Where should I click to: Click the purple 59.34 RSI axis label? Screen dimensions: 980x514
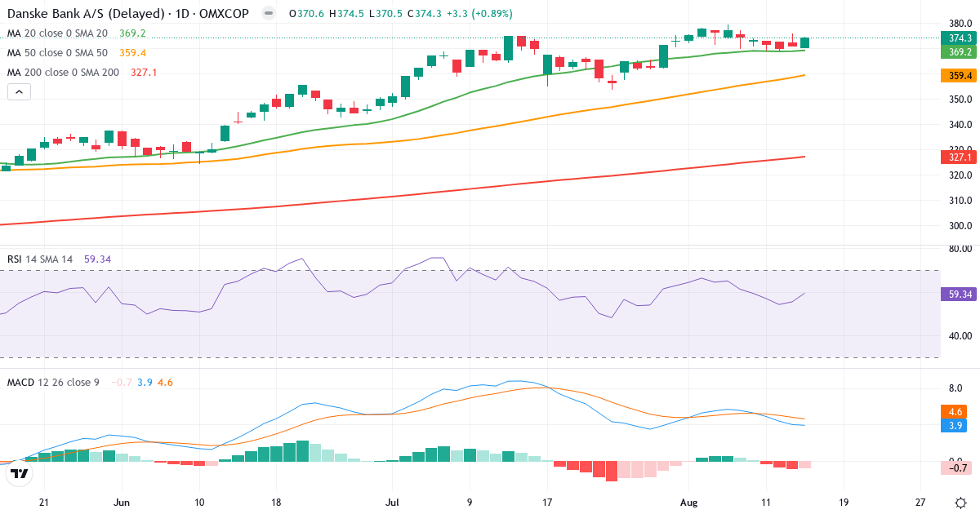pyautogui.click(x=960, y=294)
